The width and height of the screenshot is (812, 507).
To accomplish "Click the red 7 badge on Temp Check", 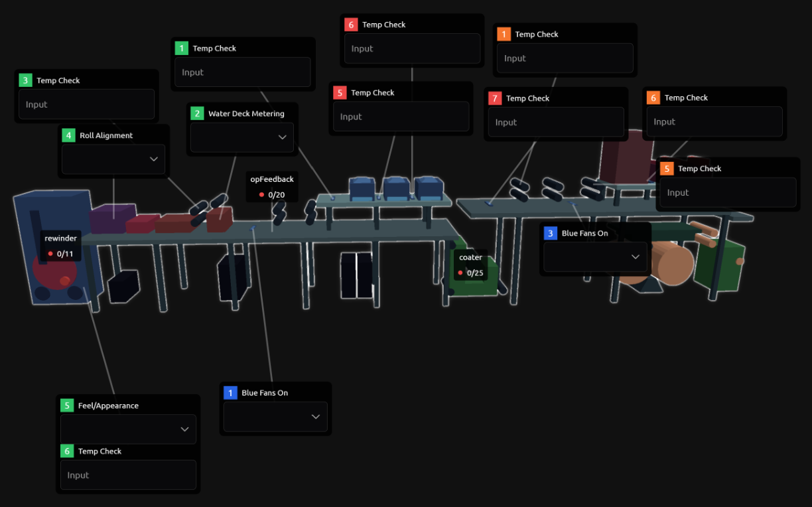I will pos(494,98).
